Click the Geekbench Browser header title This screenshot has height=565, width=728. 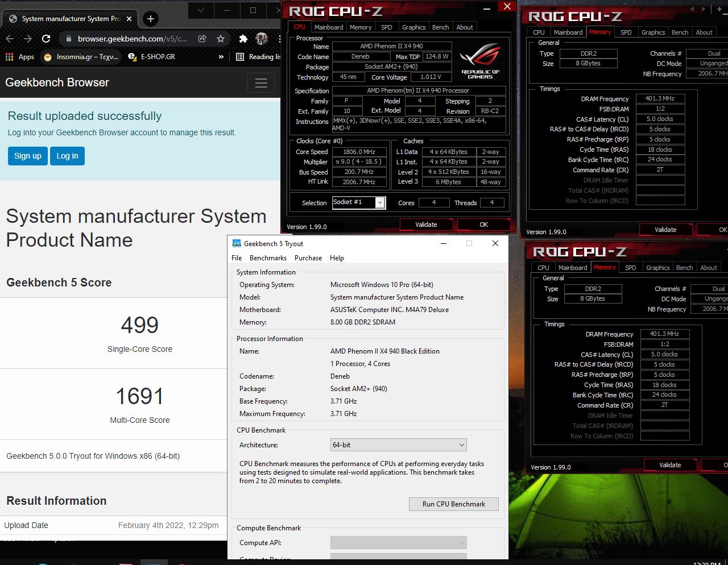[x=57, y=82]
